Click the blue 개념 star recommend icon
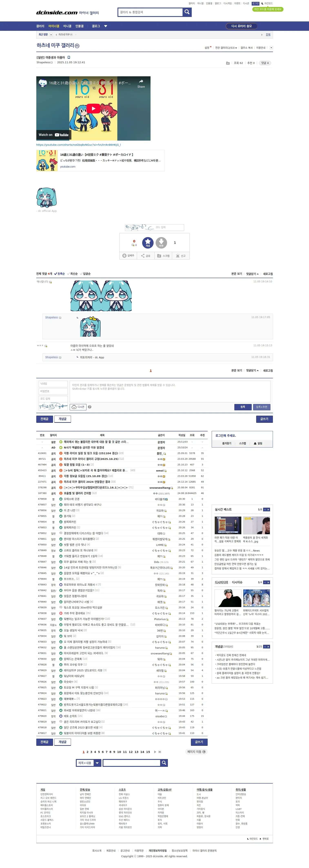This screenshot has width=309, height=868. 148,243
